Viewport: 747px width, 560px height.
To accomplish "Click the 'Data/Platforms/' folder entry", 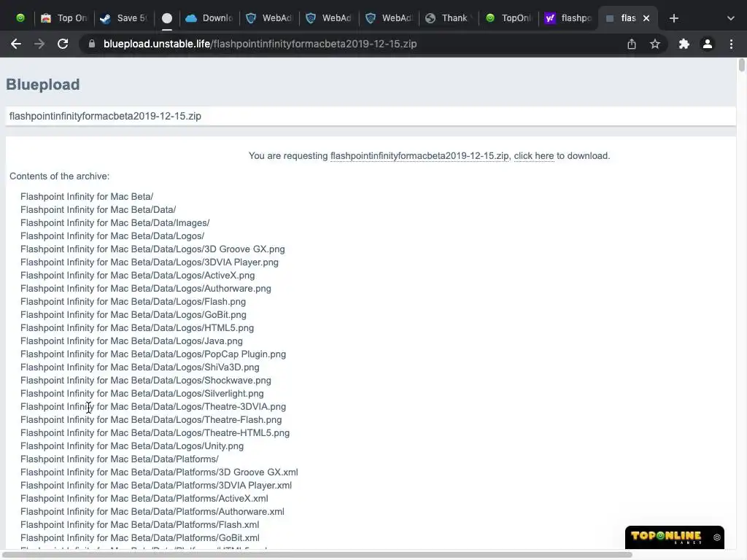I will [x=120, y=459].
